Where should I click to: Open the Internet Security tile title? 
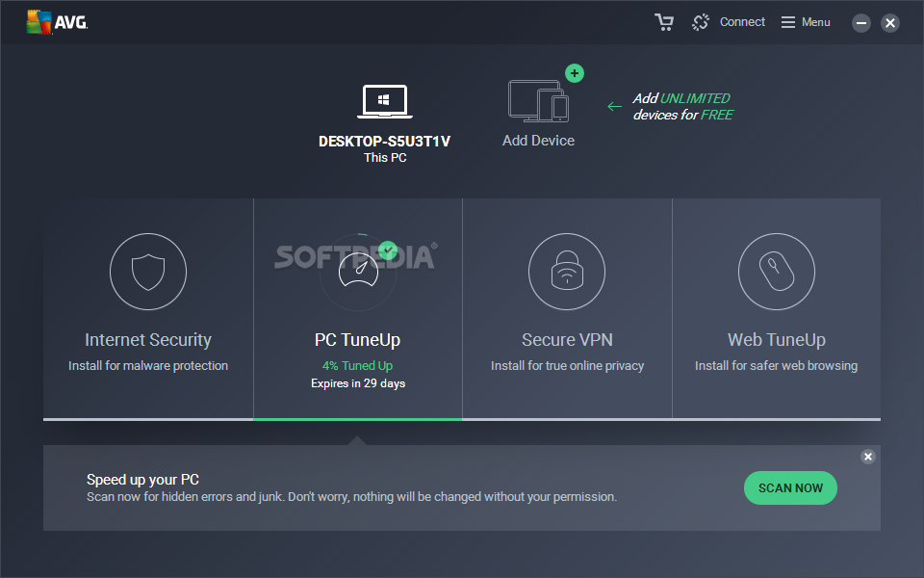148,340
